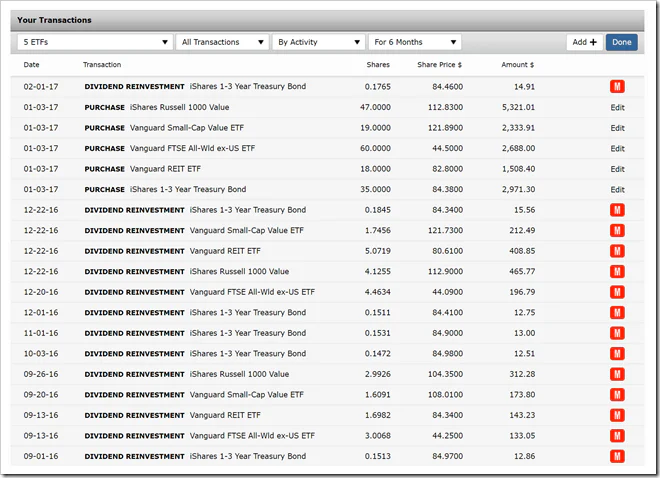Click the amount 143.23
This screenshot has height=478, width=660.
point(522,415)
